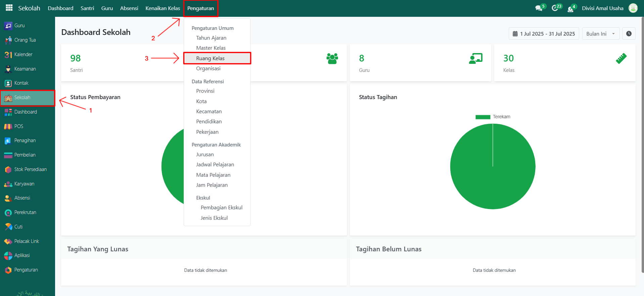
Task: Collapse the Pengaturan dropdown menu
Action: (200, 8)
